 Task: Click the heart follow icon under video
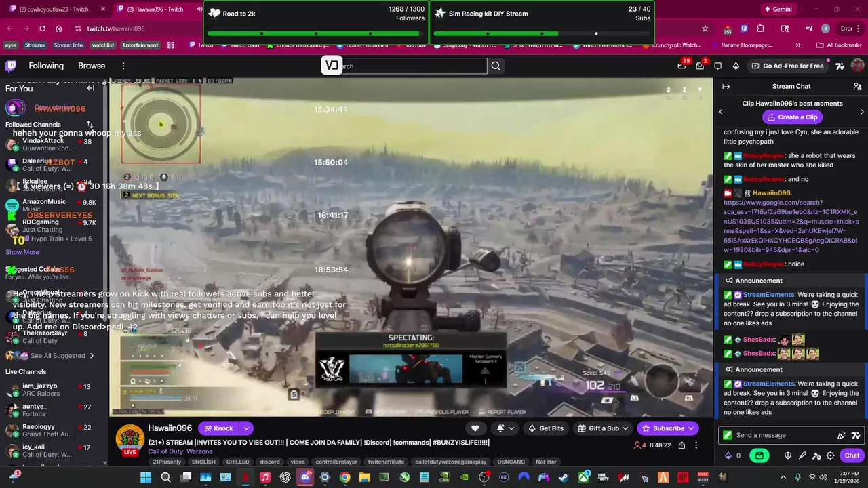pos(475,428)
